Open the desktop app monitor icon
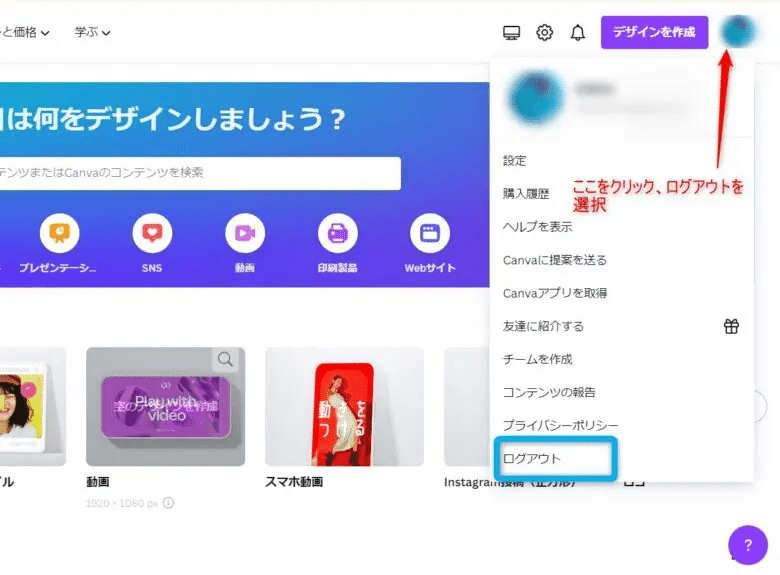 click(511, 33)
